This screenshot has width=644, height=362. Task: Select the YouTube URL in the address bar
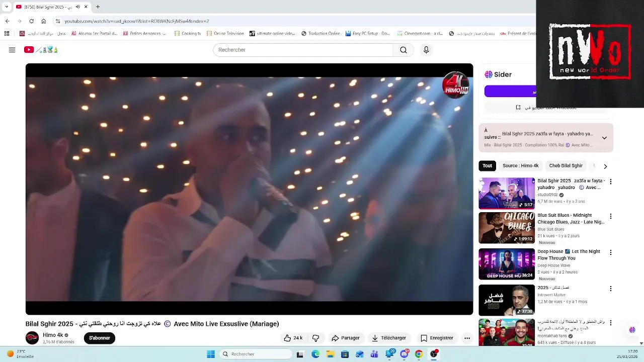[x=136, y=21]
